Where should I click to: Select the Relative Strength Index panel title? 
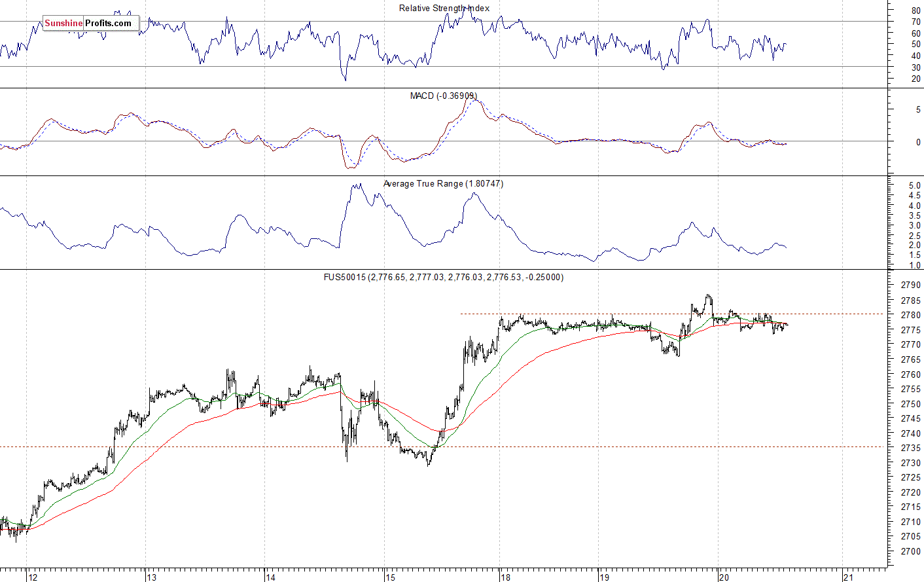pyautogui.click(x=444, y=9)
